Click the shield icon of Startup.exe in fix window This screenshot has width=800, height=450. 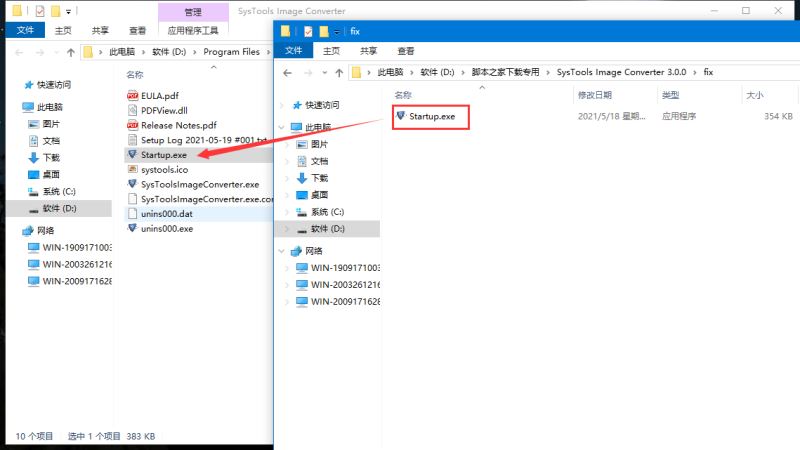click(x=401, y=116)
